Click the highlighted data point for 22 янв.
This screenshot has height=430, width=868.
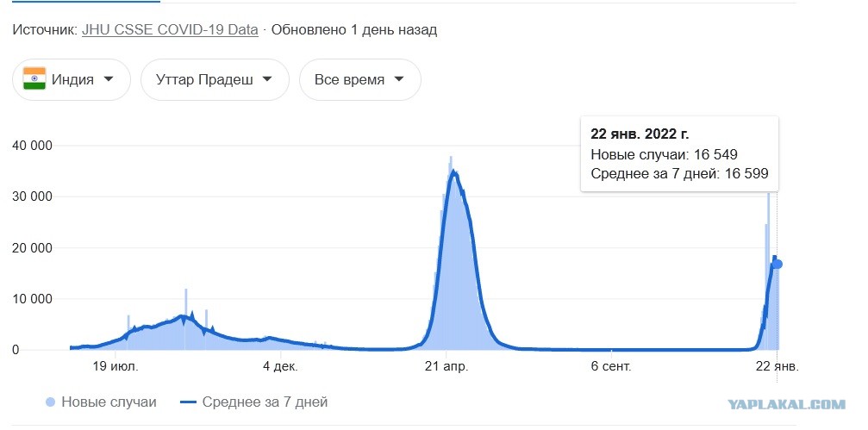point(777,265)
